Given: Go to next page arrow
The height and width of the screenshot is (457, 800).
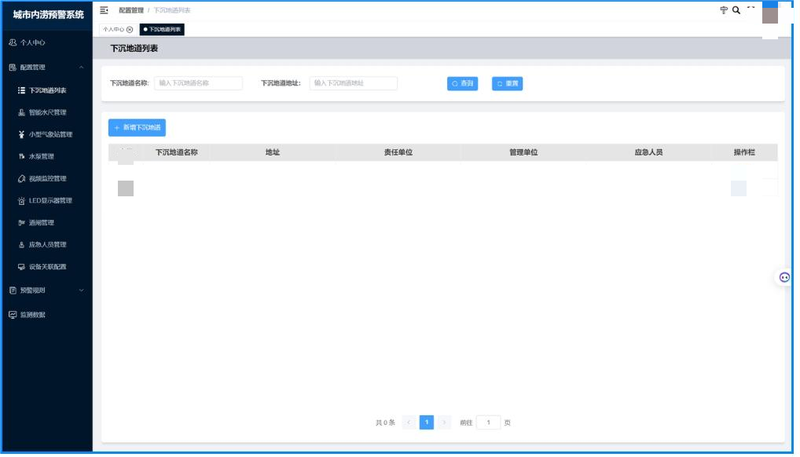Looking at the screenshot, I should pyautogui.click(x=444, y=422).
